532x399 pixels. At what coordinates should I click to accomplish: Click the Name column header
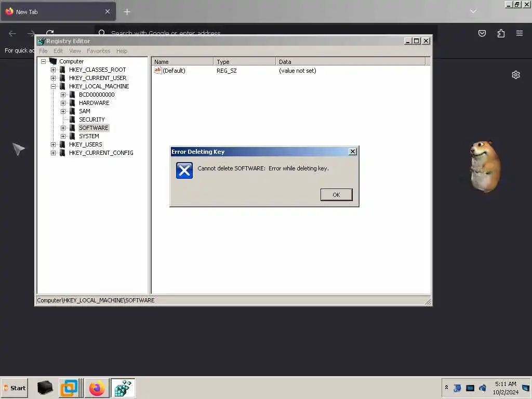click(x=182, y=62)
